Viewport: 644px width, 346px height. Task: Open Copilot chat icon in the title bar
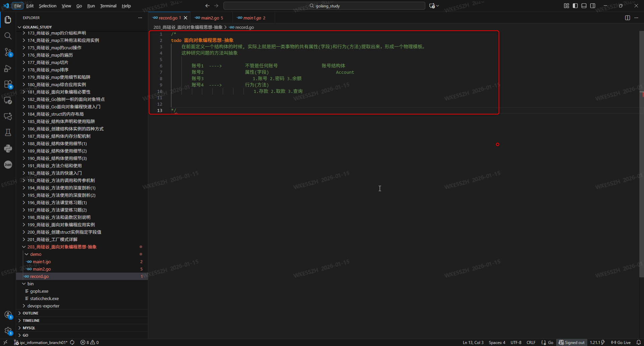(432, 6)
